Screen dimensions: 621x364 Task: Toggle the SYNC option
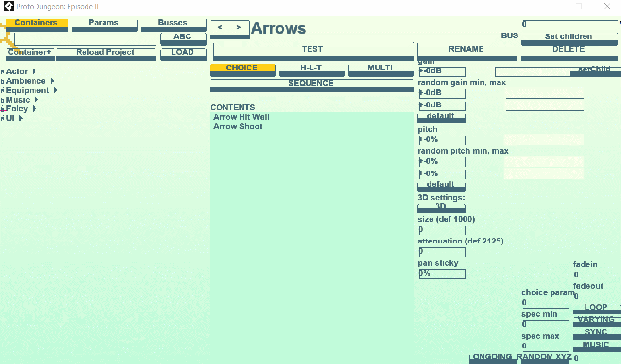tap(597, 334)
